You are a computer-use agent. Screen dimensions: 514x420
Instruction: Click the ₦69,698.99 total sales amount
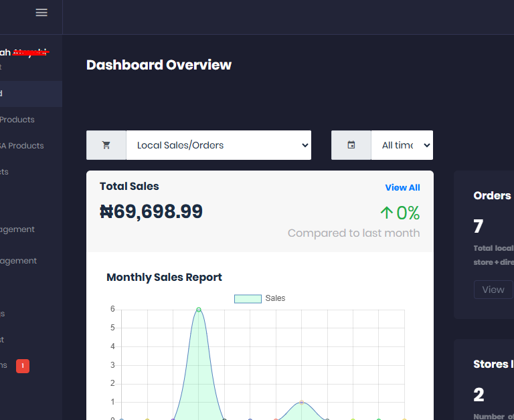[151, 212]
